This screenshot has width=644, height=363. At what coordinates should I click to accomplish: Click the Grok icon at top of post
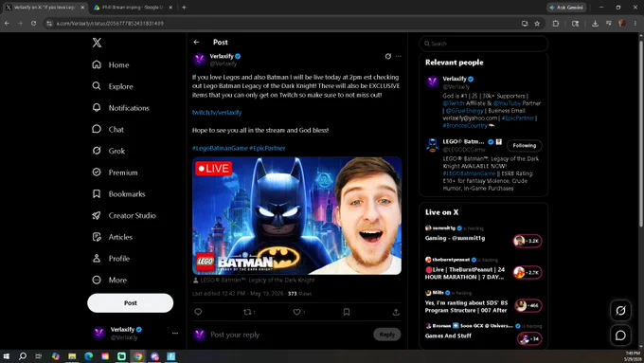(387, 56)
